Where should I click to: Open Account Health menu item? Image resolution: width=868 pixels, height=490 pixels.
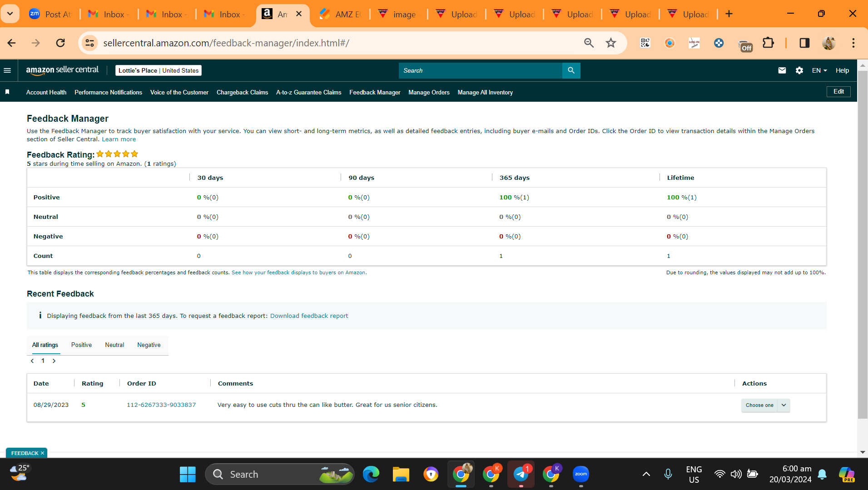click(46, 92)
